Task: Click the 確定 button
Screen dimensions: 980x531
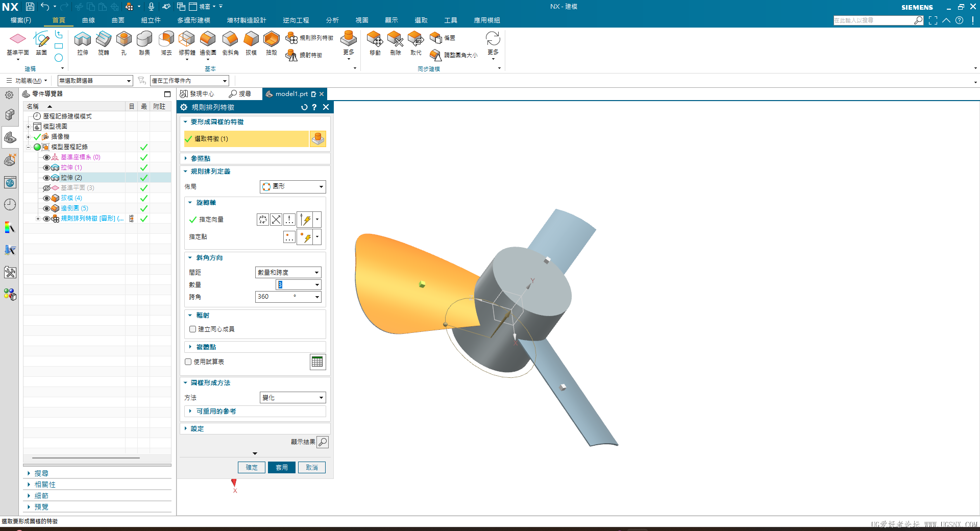Action: click(252, 468)
